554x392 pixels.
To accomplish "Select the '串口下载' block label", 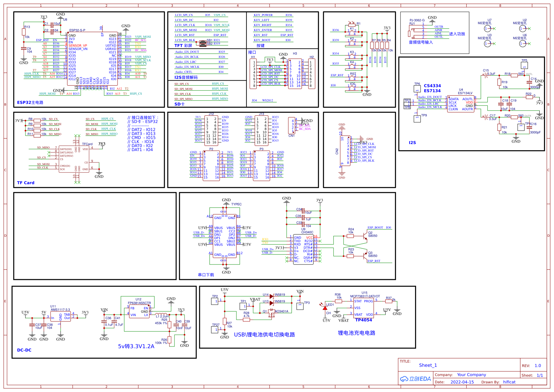I will 206,275.
